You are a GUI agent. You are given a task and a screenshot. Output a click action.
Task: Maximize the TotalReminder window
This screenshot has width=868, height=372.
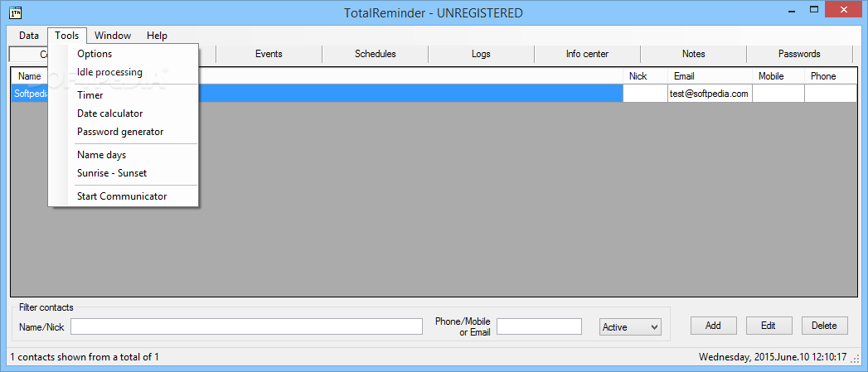pos(814,10)
